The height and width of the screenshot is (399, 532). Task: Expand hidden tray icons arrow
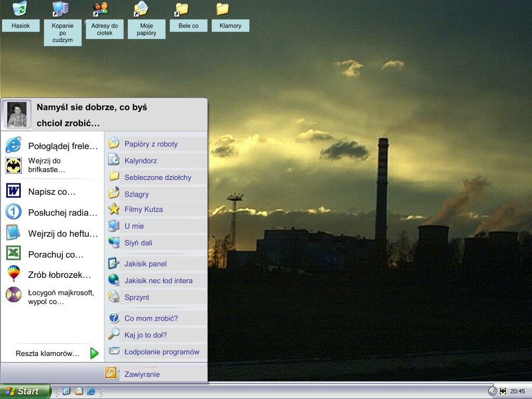point(493,391)
